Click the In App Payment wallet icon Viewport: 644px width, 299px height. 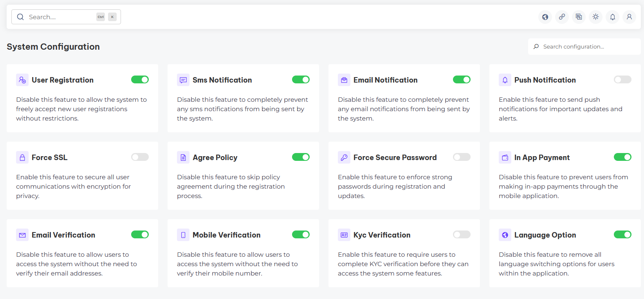[x=505, y=157]
